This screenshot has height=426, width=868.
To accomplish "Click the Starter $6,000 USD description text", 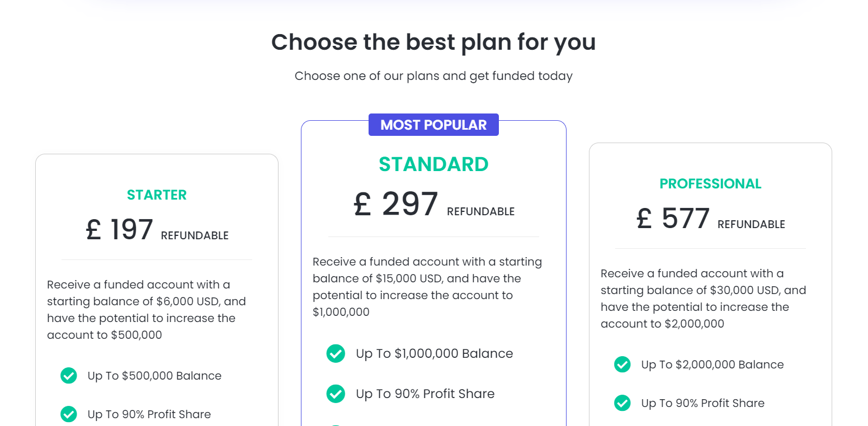I will (x=148, y=310).
